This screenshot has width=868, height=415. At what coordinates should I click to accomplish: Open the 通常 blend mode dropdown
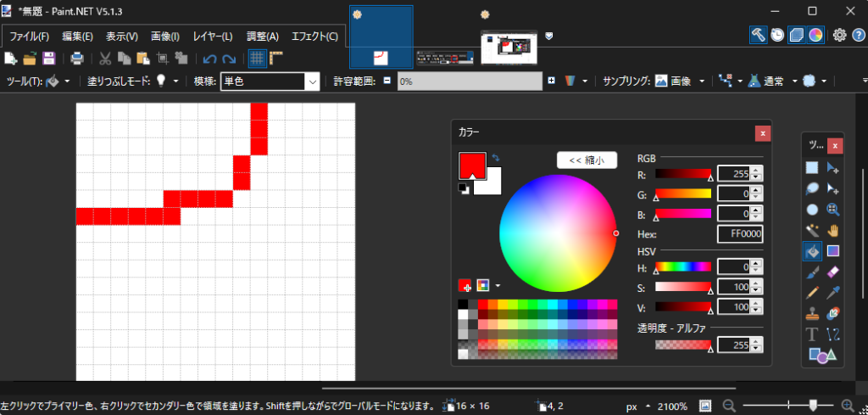click(x=794, y=81)
